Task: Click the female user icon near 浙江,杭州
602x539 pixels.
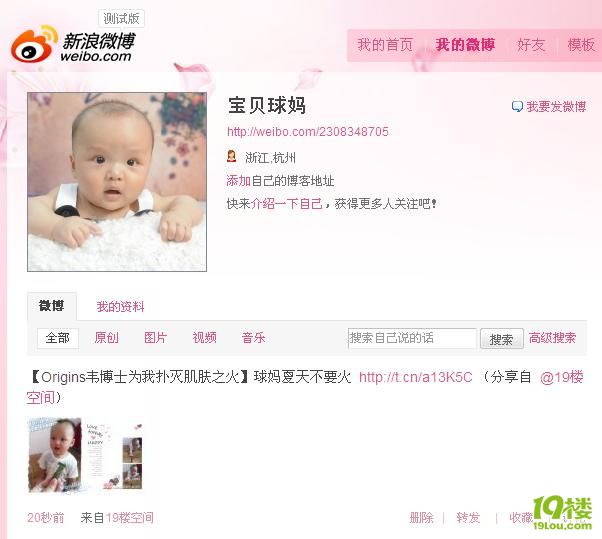Action: tap(232, 156)
